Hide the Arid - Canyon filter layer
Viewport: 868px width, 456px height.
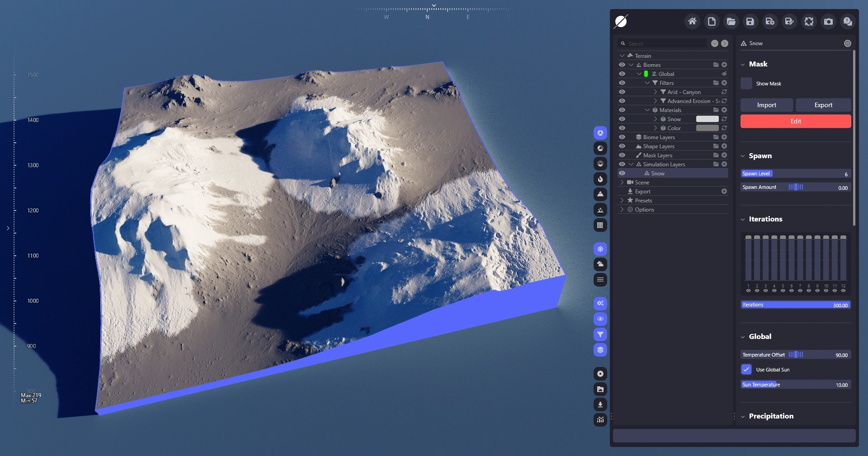622,92
